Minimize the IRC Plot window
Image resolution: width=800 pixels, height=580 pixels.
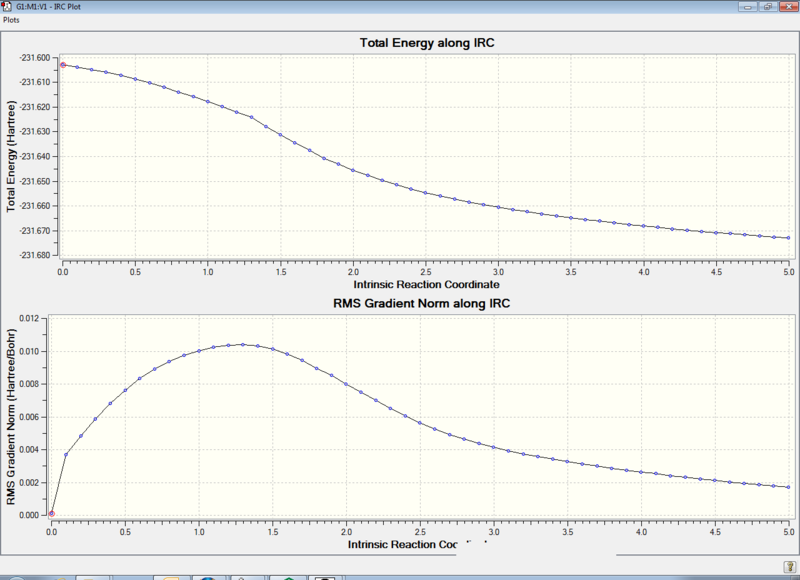(x=748, y=7)
